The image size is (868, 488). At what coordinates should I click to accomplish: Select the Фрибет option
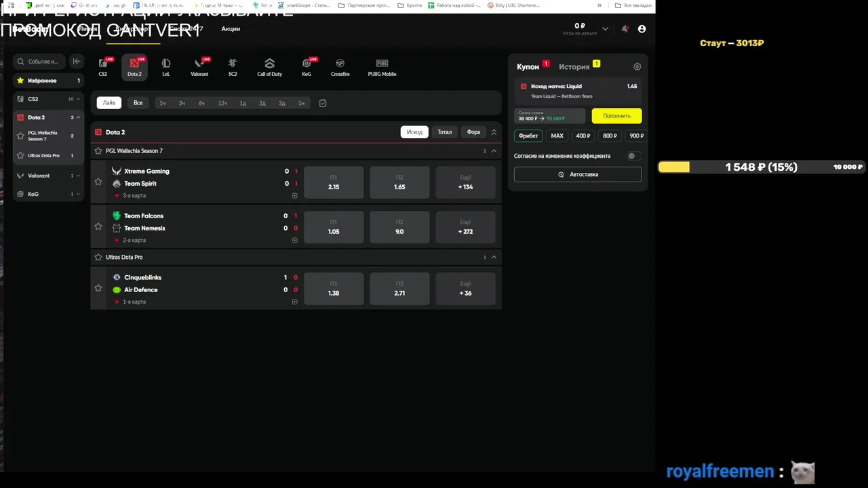pos(528,136)
